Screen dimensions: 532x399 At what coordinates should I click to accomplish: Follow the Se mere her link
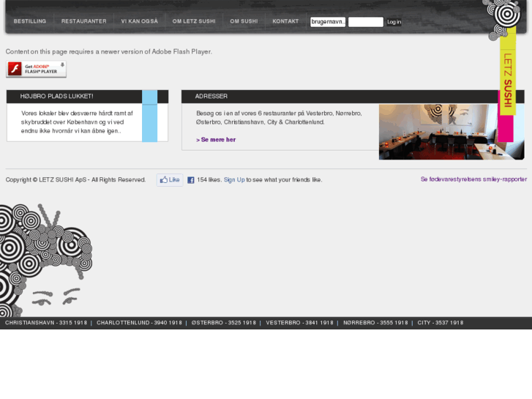pos(216,140)
